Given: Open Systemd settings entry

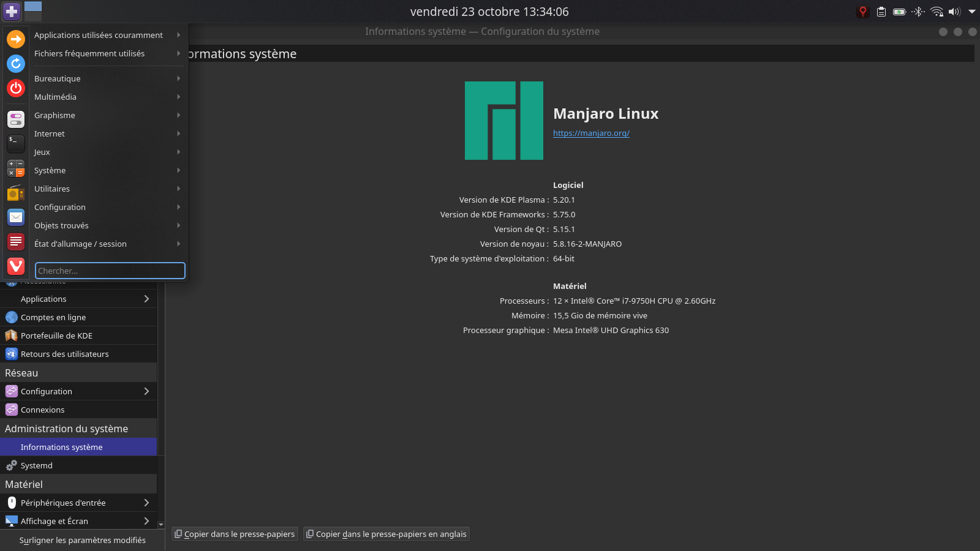Looking at the screenshot, I should pyautogui.click(x=78, y=465).
